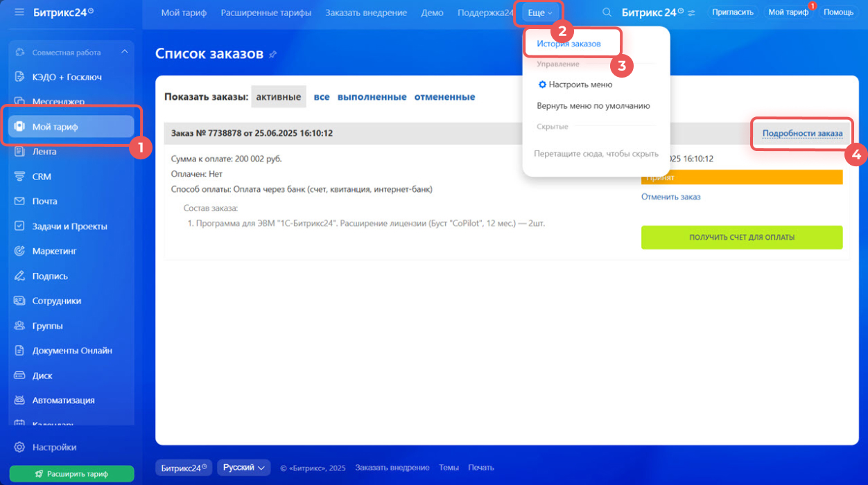Screen dimensions: 868x485
Task: Choose Вернуть меню по умолчанию
Action: click(593, 106)
